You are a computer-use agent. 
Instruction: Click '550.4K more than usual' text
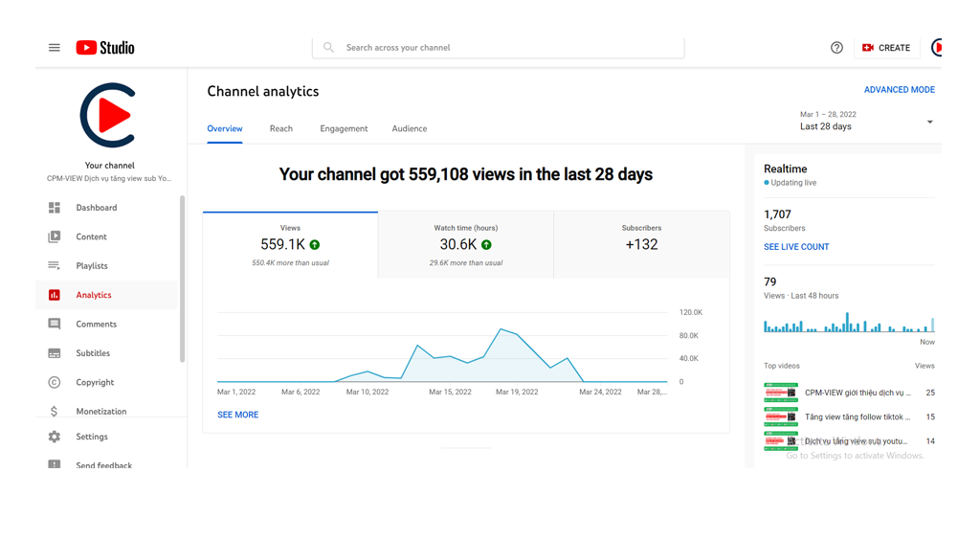pyautogui.click(x=290, y=263)
